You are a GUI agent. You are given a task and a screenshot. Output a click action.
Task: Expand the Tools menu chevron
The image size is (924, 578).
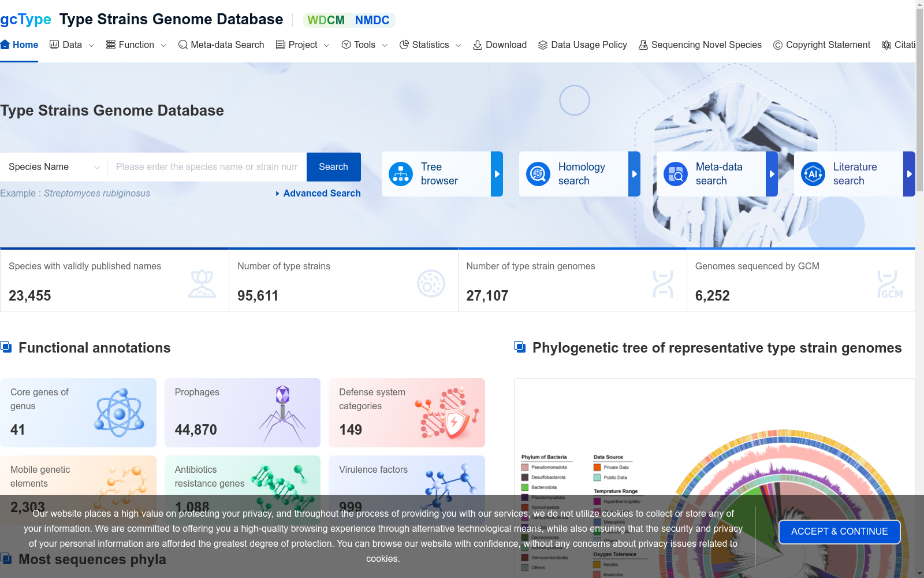tap(385, 45)
